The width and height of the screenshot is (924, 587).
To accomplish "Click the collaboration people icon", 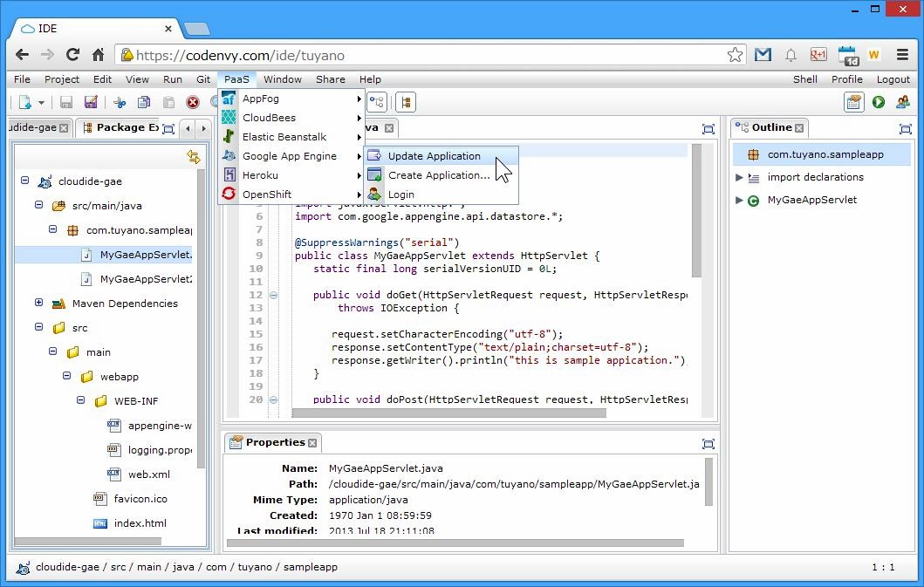I will 902,102.
